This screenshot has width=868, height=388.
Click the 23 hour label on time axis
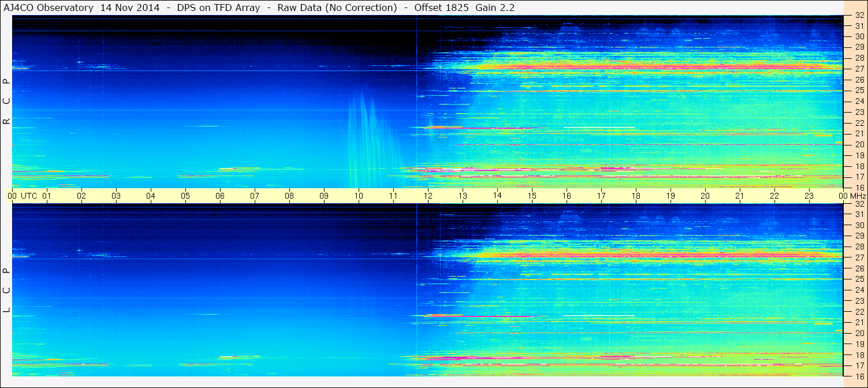[x=809, y=196]
